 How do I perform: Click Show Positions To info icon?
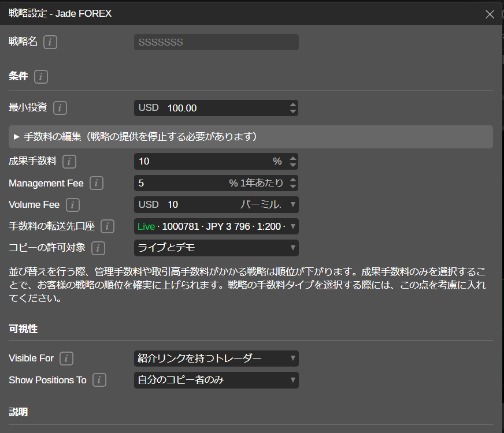99,380
